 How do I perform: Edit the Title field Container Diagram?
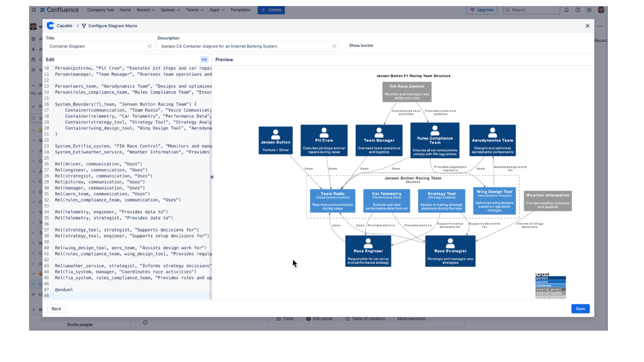tap(100, 46)
